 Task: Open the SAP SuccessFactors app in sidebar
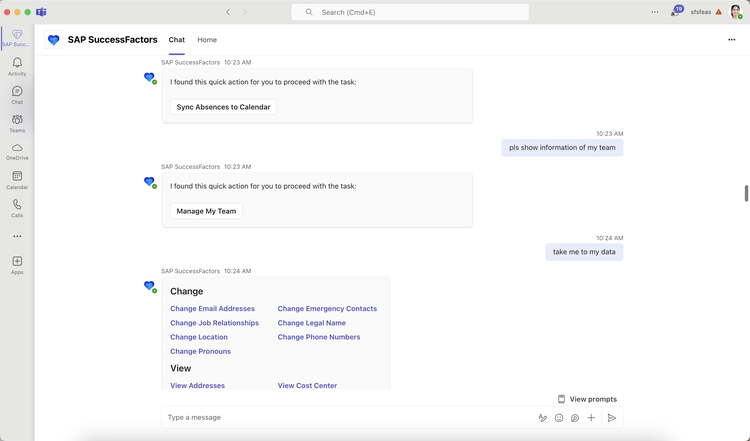[x=17, y=38]
